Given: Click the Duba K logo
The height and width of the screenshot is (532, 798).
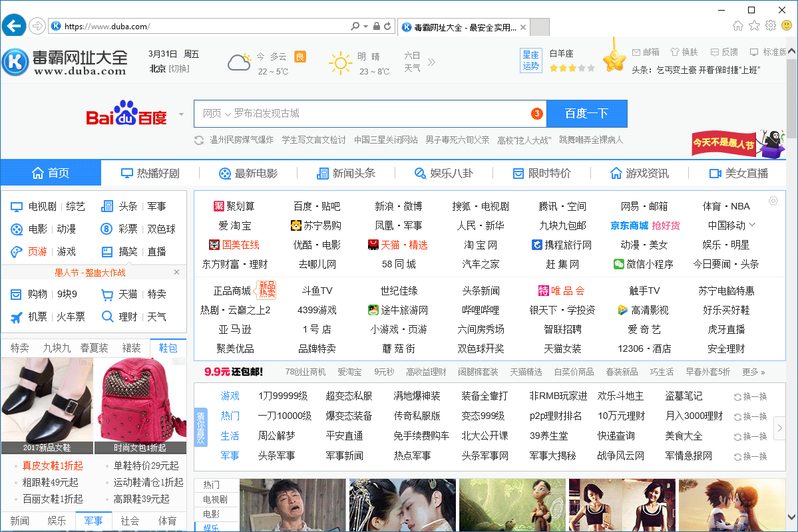Looking at the screenshot, I should click(x=15, y=62).
